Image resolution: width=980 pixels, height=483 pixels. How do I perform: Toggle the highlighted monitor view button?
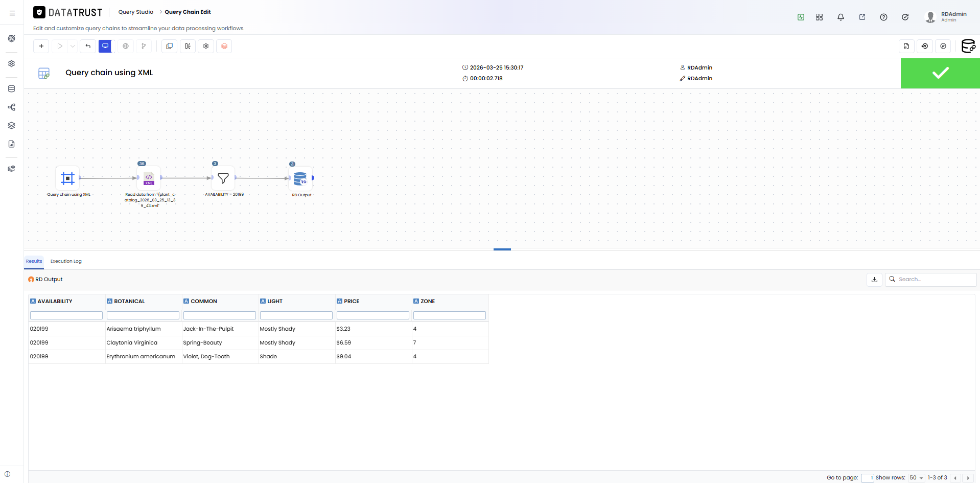pyautogui.click(x=105, y=46)
